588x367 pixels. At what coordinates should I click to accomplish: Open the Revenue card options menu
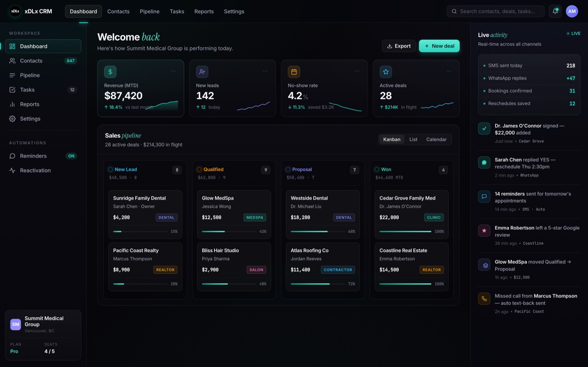(173, 71)
